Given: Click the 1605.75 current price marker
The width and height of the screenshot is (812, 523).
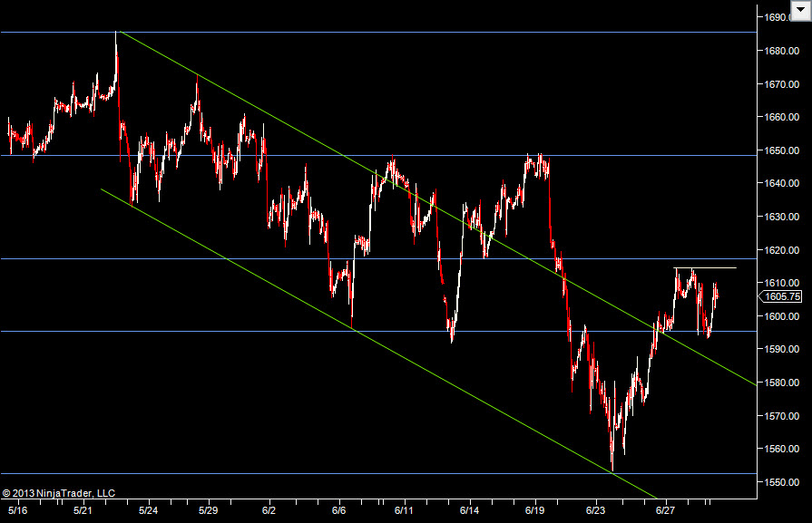Looking at the screenshot, I should (780, 296).
